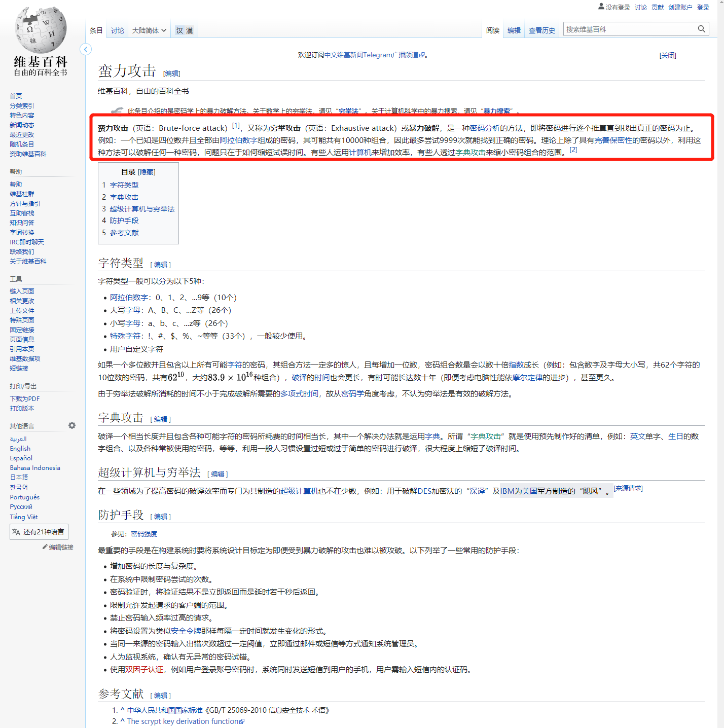
Task: Hide the table of contents via 隐藏
Action: 147,172
